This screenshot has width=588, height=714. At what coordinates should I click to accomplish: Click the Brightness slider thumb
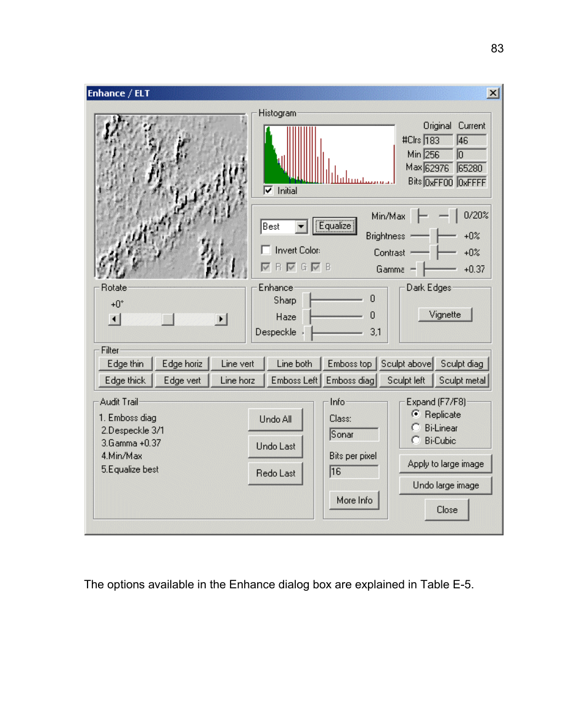click(433, 236)
